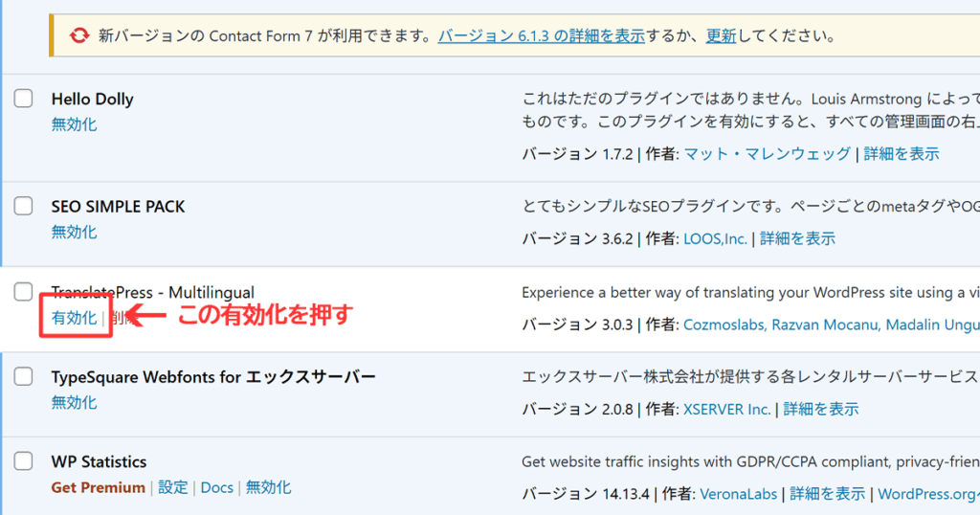Click the Contact Form 7 update icon
This screenshot has width=980, height=515.
[79, 36]
